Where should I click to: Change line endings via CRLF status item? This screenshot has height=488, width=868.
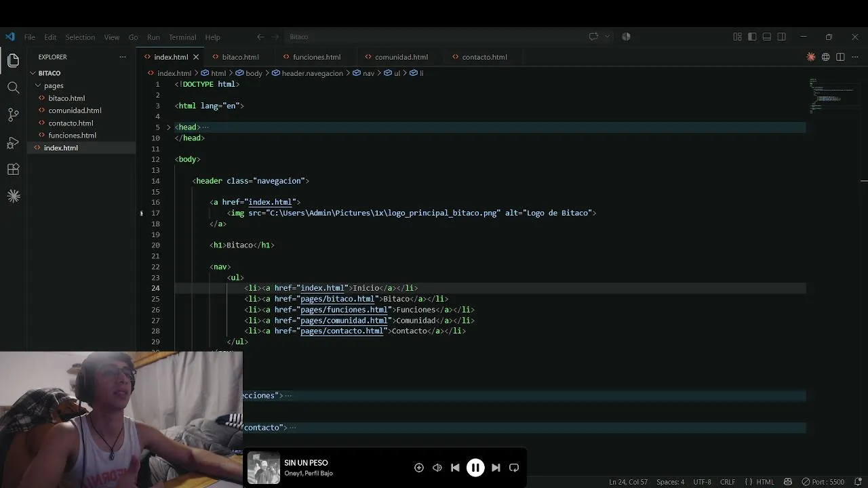point(728,482)
